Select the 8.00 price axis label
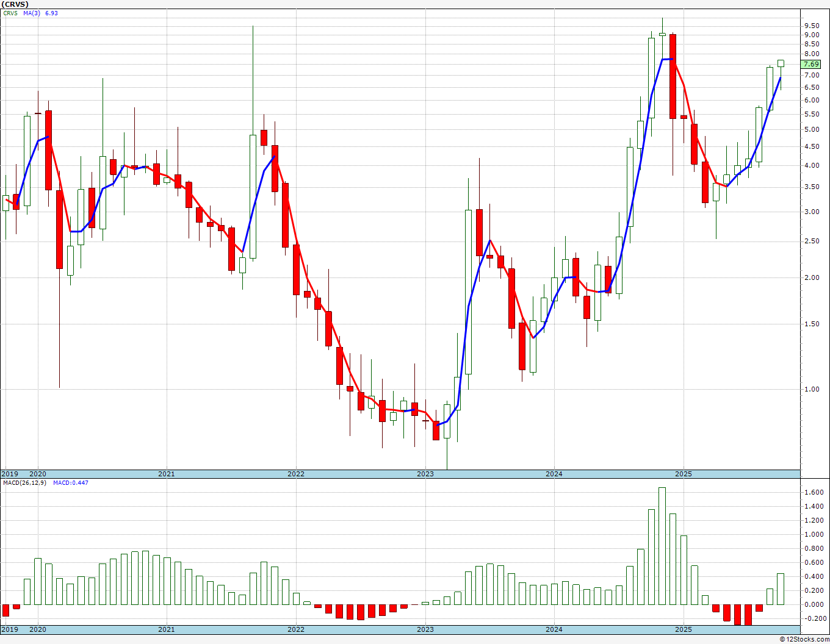The height and width of the screenshot is (644, 830). click(x=811, y=54)
